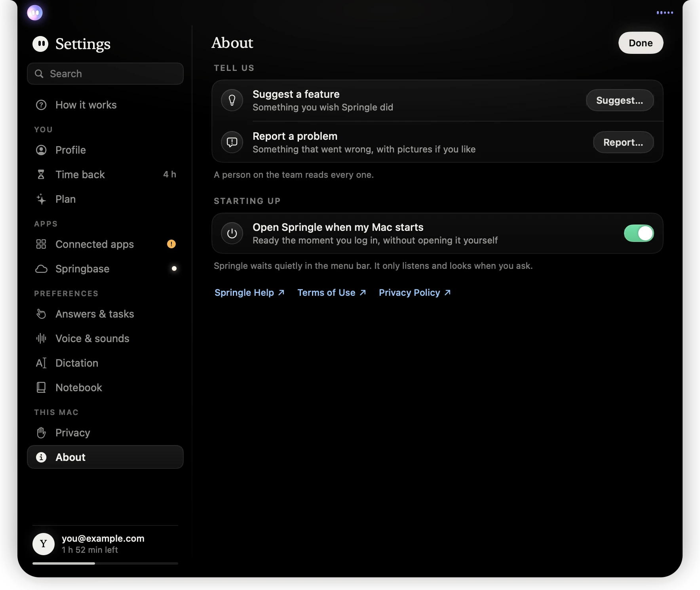Click the Springle orb icon at top left
This screenshot has height=590, width=700.
tap(35, 13)
